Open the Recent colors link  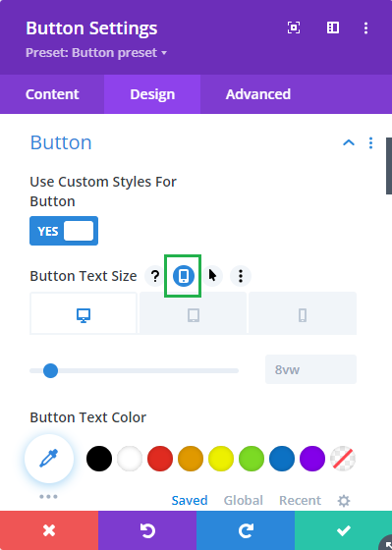(x=300, y=500)
